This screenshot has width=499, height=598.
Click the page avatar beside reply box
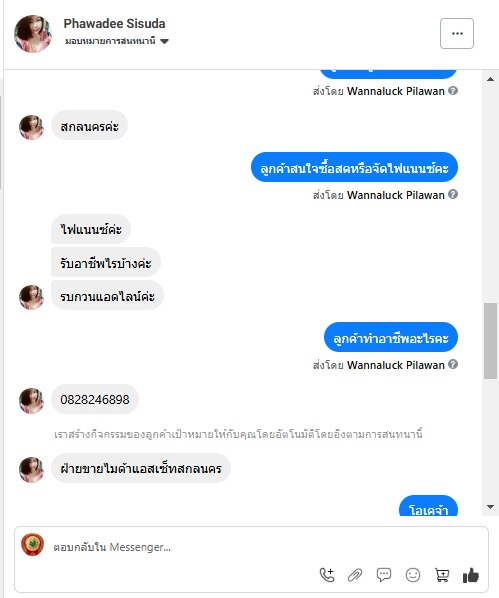point(32,545)
